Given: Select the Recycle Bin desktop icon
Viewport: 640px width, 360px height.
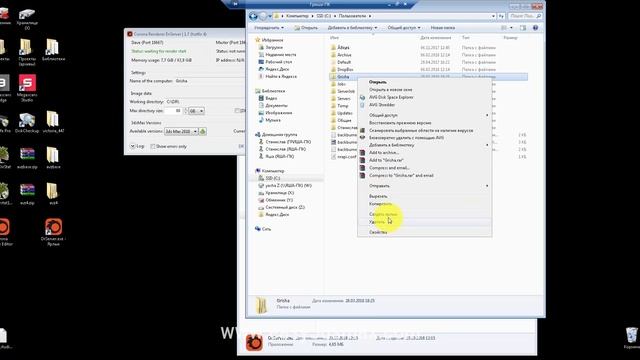Looking at the screenshot, I should click(x=632, y=338).
